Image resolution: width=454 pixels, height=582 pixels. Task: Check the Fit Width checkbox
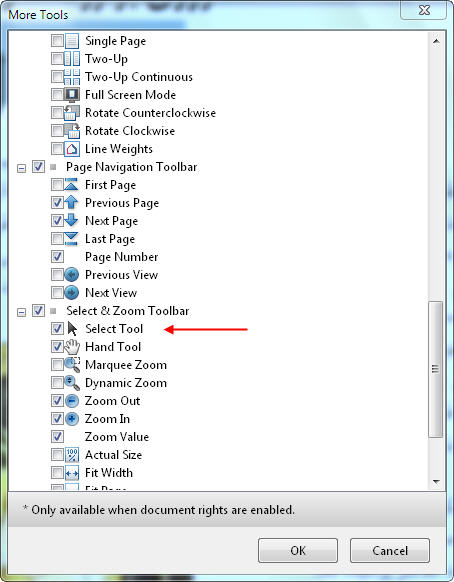(57, 473)
